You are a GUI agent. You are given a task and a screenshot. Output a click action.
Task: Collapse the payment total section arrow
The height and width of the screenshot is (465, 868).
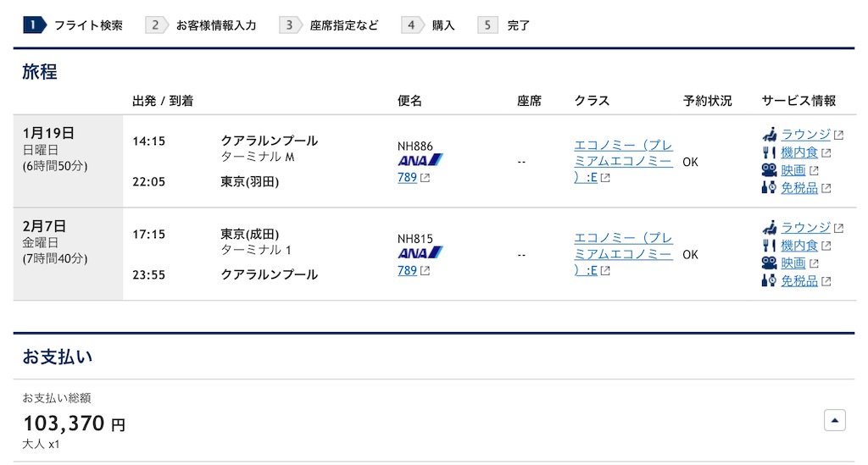[834, 420]
